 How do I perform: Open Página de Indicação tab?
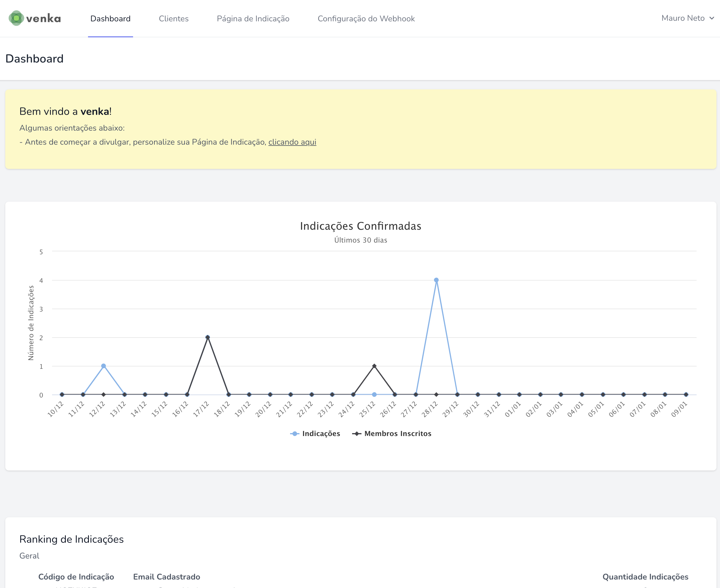[253, 19]
